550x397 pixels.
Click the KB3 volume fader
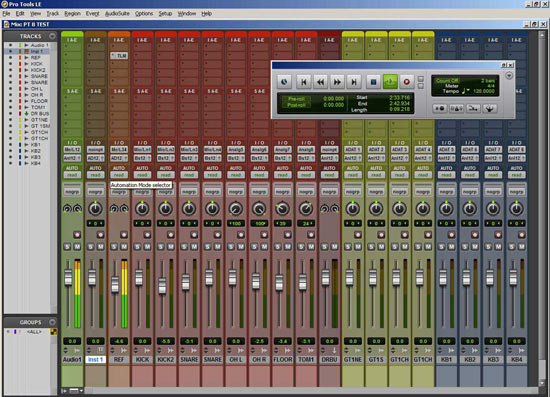[490, 277]
